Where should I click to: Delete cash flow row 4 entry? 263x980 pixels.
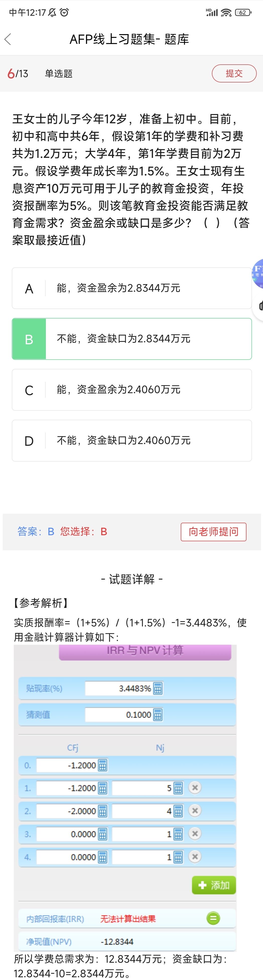(x=195, y=856)
